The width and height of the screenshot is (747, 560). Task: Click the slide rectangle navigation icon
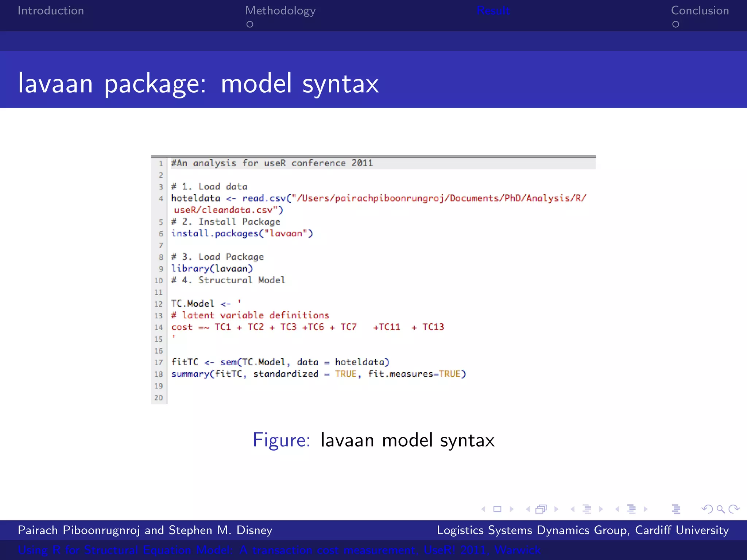pos(497,509)
